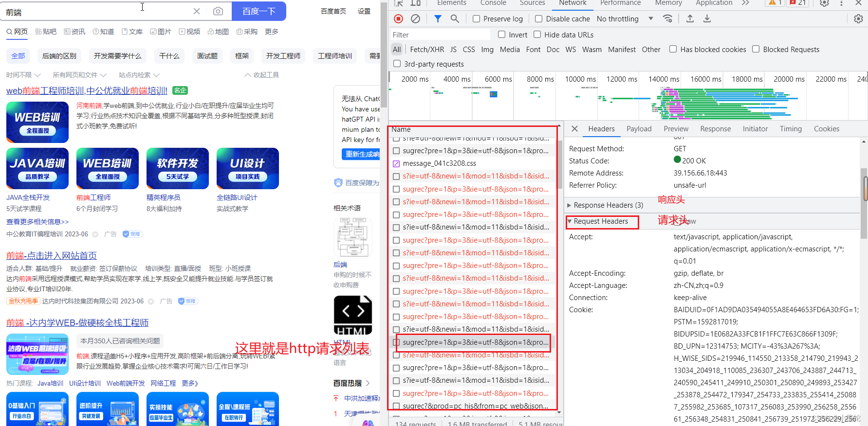Open Baidu 地图 category
The height and width of the screenshot is (426, 868).
[x=218, y=32]
